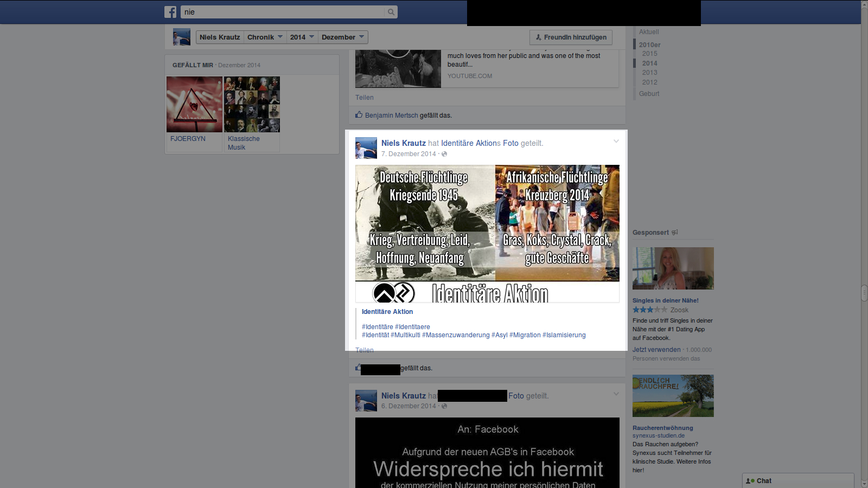
Task: Click synexus-studien.de link
Action: pos(659,435)
